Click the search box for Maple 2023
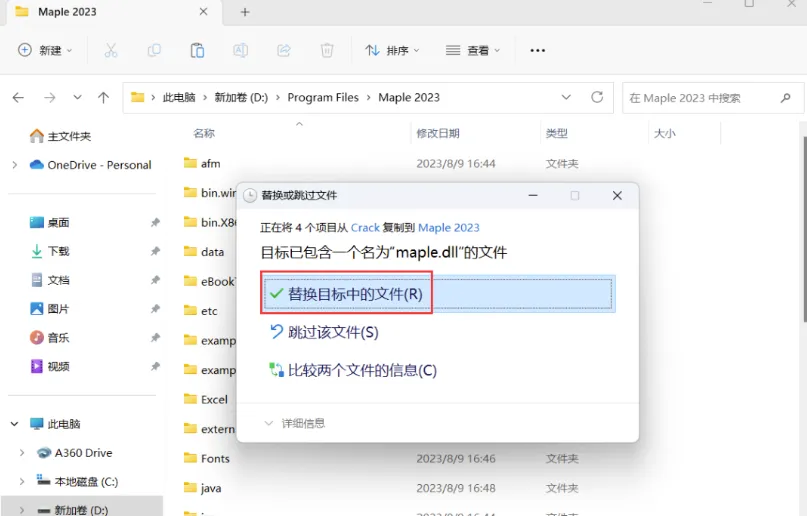Viewport: 807px width, 516px height. coord(713,98)
